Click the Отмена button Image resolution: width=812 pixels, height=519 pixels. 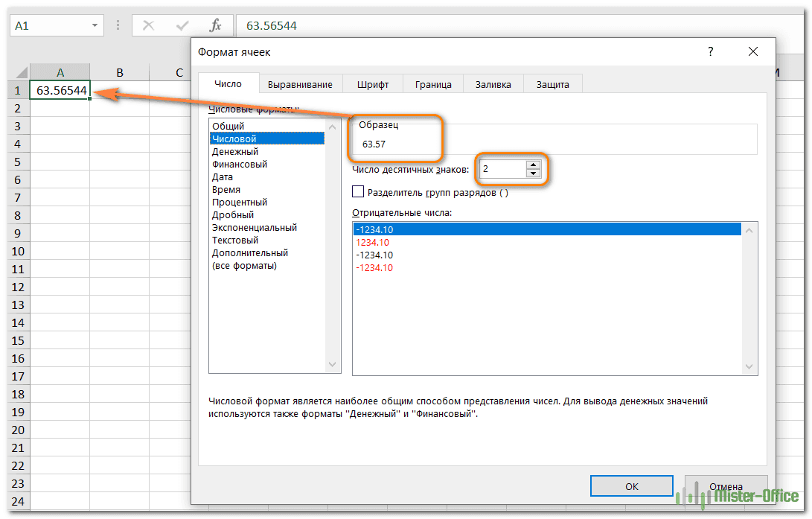725,486
